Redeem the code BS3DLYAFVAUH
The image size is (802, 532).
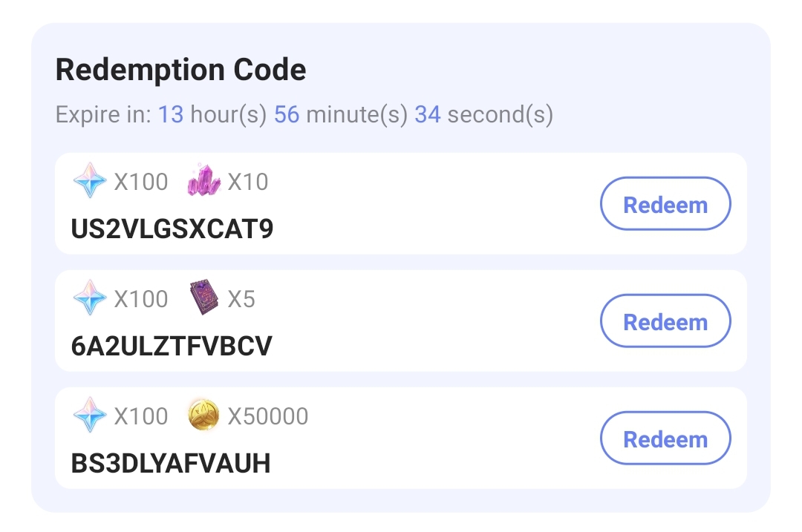click(x=665, y=438)
